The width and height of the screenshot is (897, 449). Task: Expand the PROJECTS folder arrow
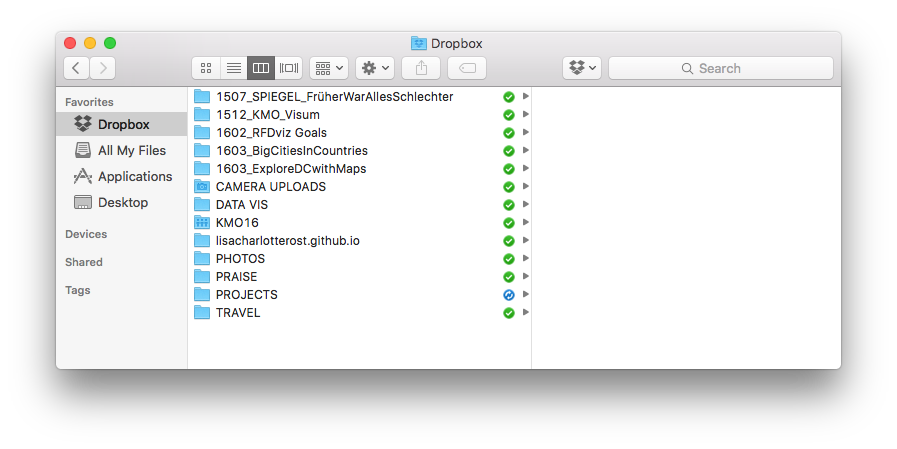pyautogui.click(x=525, y=295)
